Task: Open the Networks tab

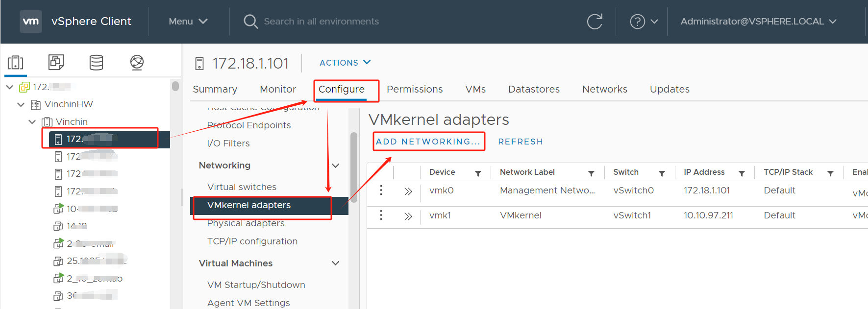Action: pyautogui.click(x=605, y=89)
